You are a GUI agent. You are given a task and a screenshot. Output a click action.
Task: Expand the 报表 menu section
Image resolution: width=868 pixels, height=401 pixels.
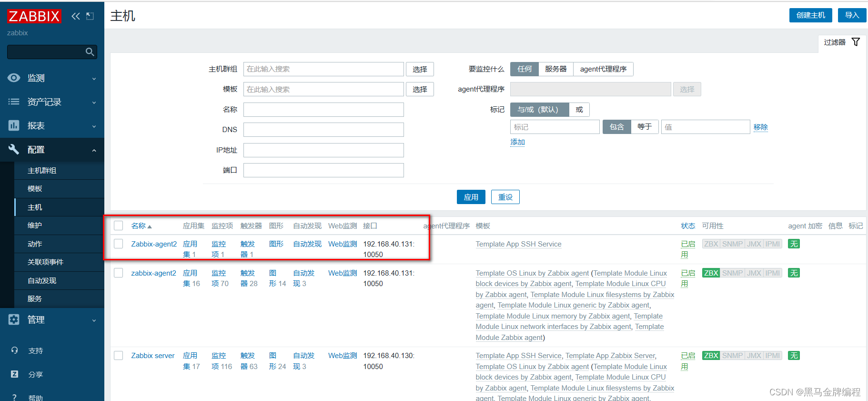(94, 126)
